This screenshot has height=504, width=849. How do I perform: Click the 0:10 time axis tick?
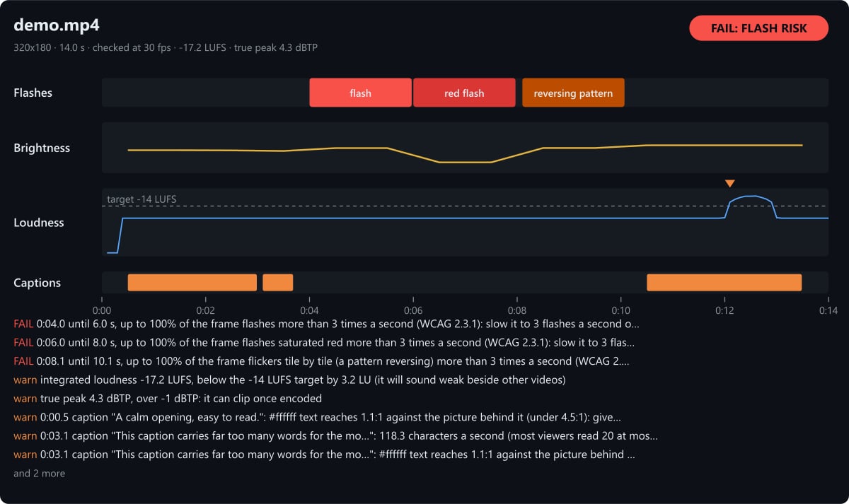pos(620,310)
